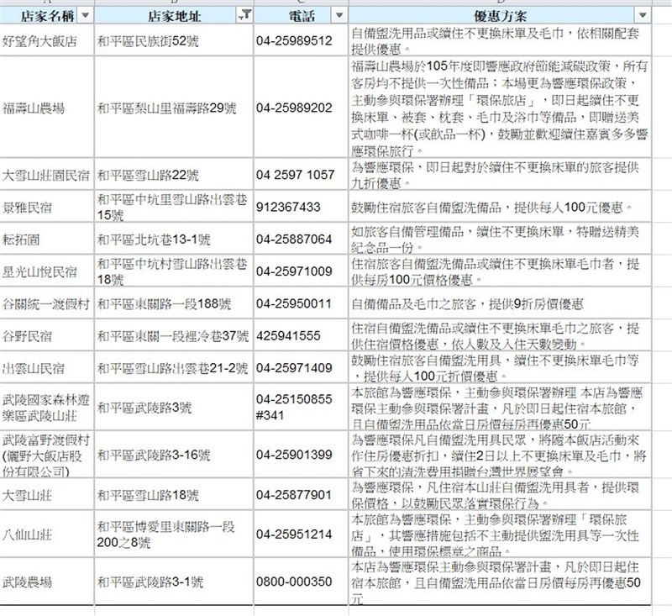Select phone number 04-25901399
The image size is (672, 616).
coord(302,455)
